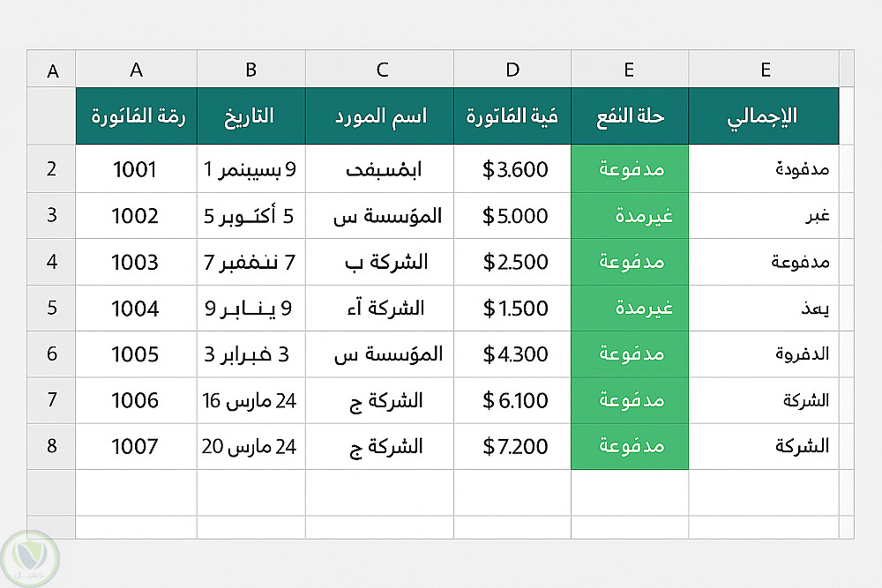
Task: Select invoice number cell 1007
Action: [x=136, y=446]
